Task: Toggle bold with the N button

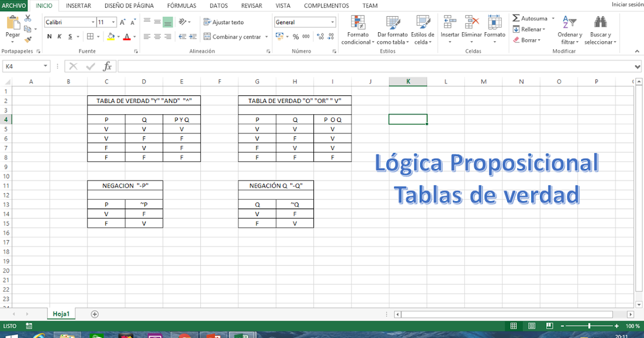Action: coord(49,36)
